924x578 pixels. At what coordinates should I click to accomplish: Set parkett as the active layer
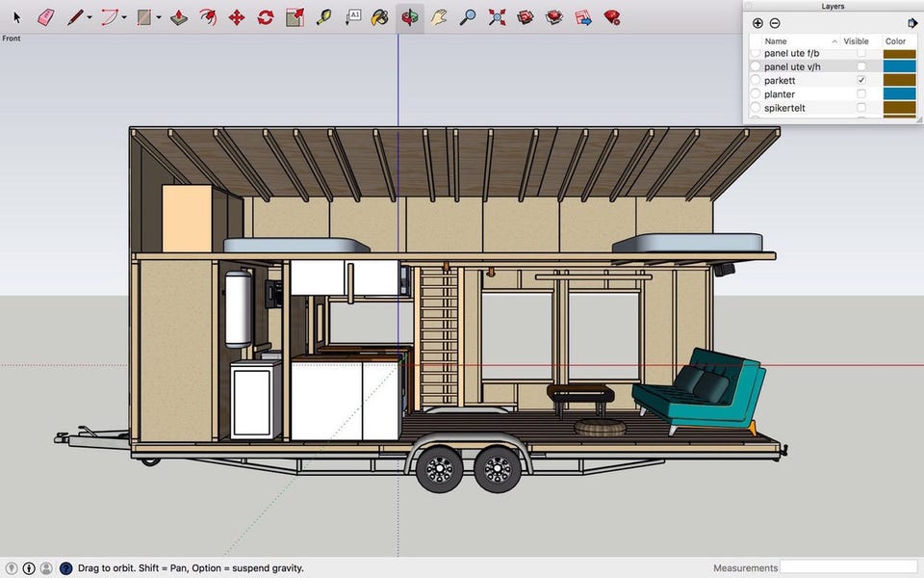pos(755,80)
